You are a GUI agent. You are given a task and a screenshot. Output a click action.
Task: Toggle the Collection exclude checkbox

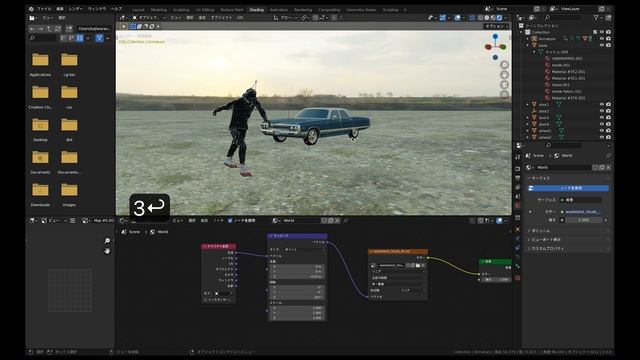pos(595,32)
